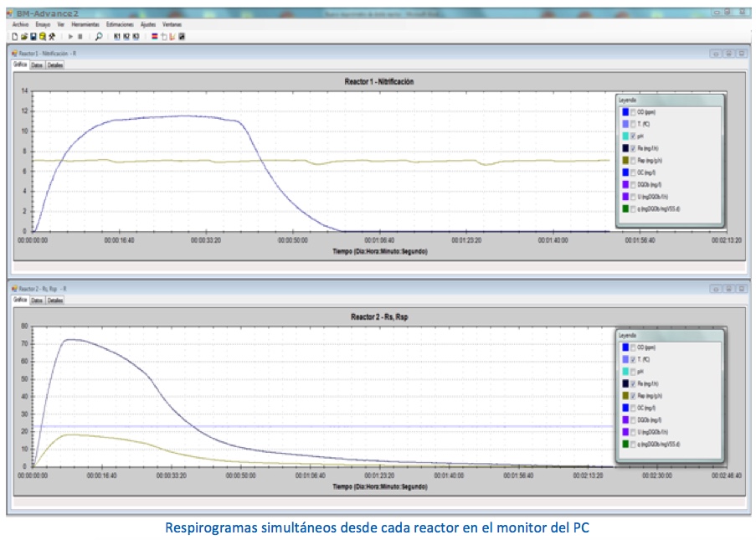The width and height of the screenshot is (756, 540).
Task: Maximize the Reactor 1 child window
Action: point(728,54)
